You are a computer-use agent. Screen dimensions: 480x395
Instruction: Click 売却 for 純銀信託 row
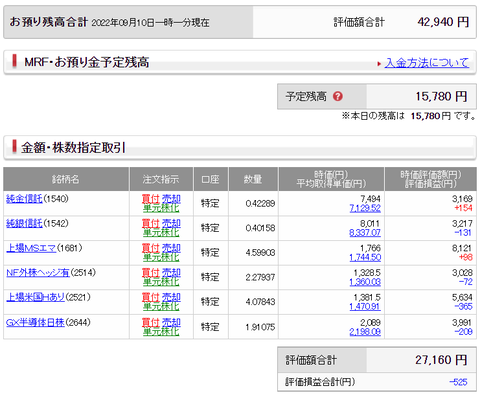click(171, 223)
